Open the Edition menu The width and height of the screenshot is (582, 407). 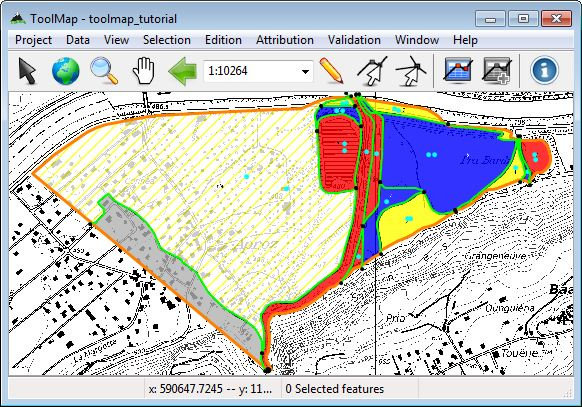tap(223, 40)
